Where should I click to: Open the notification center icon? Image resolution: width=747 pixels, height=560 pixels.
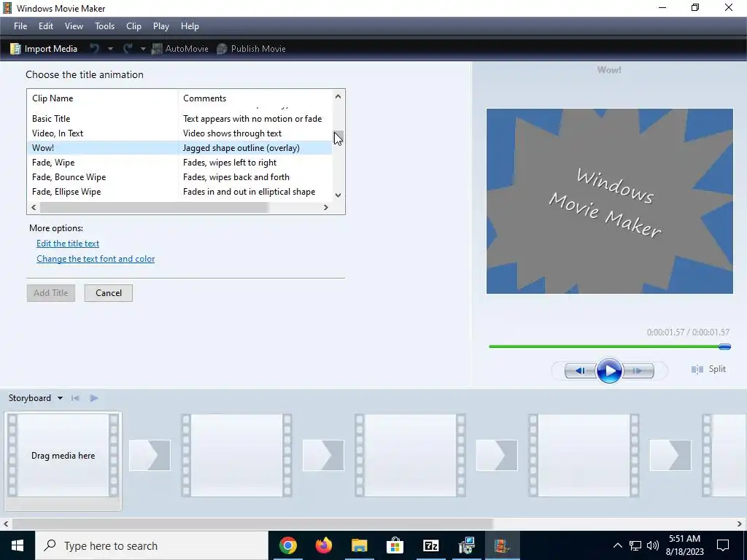point(723,545)
